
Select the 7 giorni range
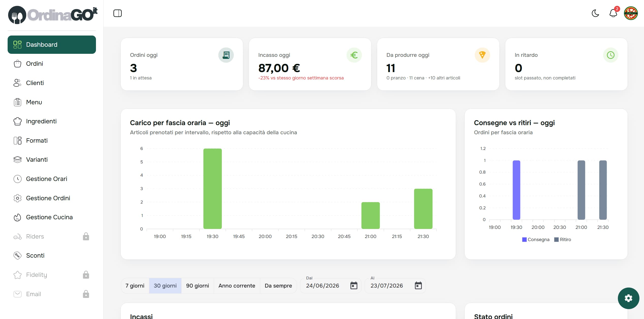pyautogui.click(x=135, y=286)
